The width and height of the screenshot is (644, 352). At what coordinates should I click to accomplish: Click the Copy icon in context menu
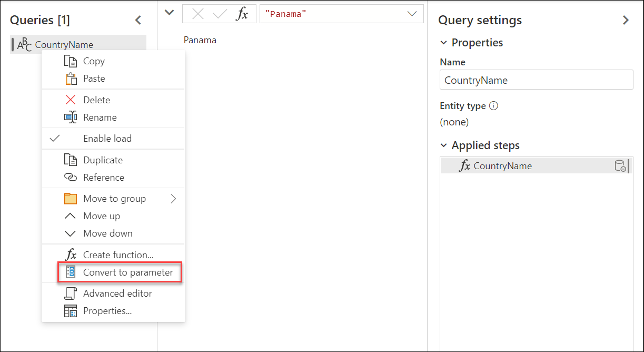pyautogui.click(x=71, y=61)
